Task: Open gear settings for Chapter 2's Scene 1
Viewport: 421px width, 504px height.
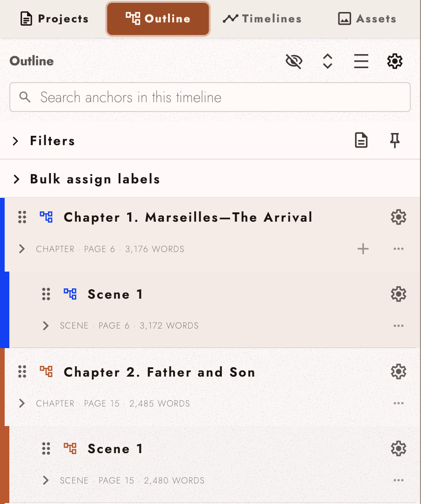Action: [399, 448]
